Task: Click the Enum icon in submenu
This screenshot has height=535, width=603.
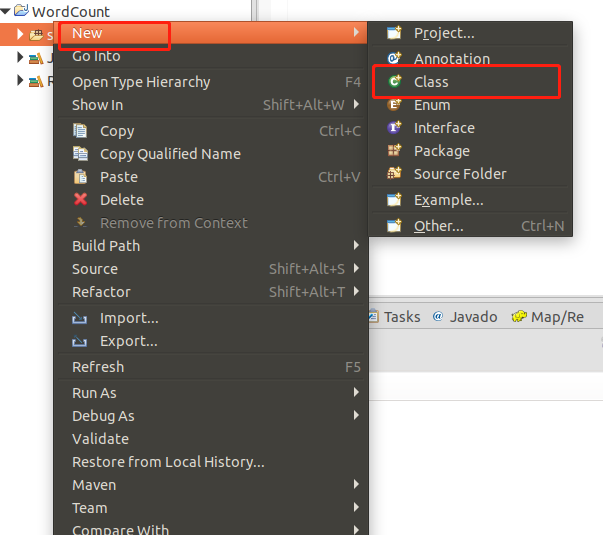Action: coord(394,105)
